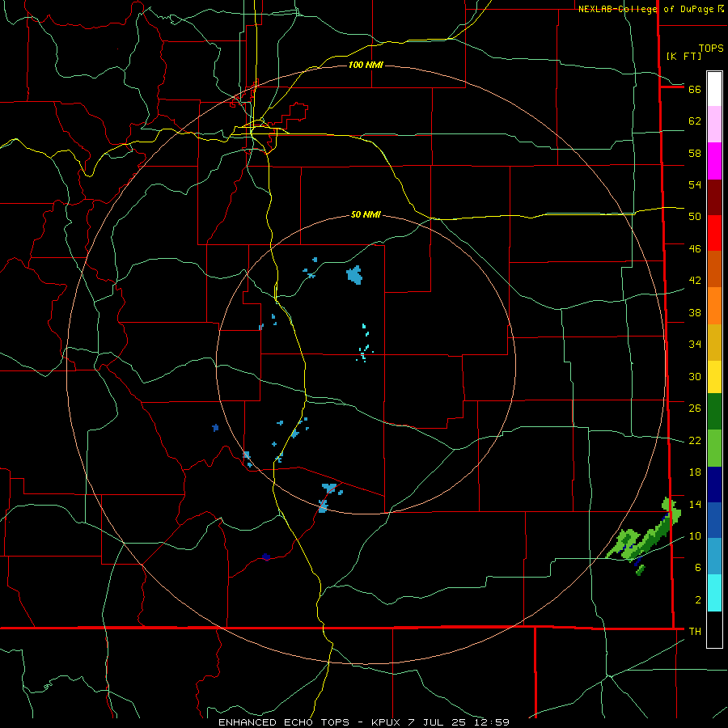Pick the bright yellow legend swatch
This screenshot has height=728, width=728.
tap(714, 377)
